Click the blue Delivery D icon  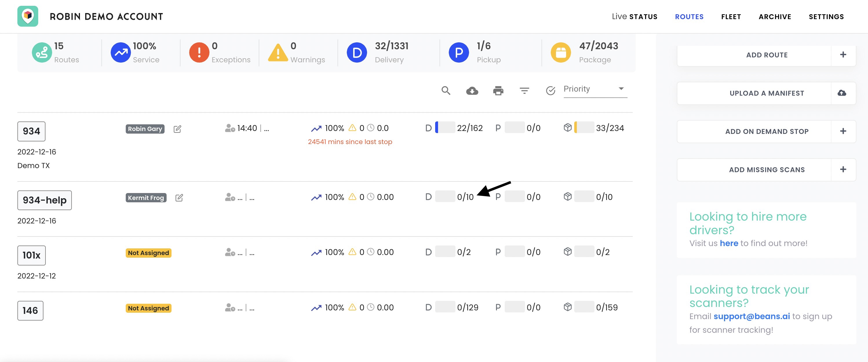(x=357, y=52)
